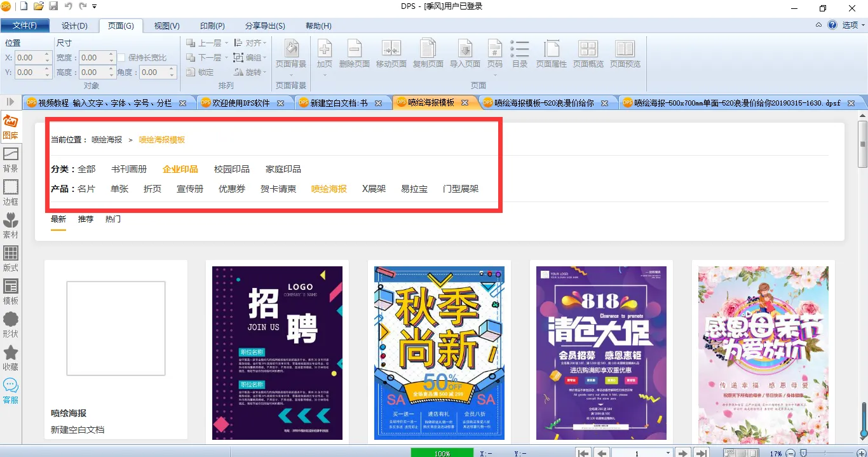Click the 页面预览 page preview icon
868x457 pixels.
[x=625, y=53]
